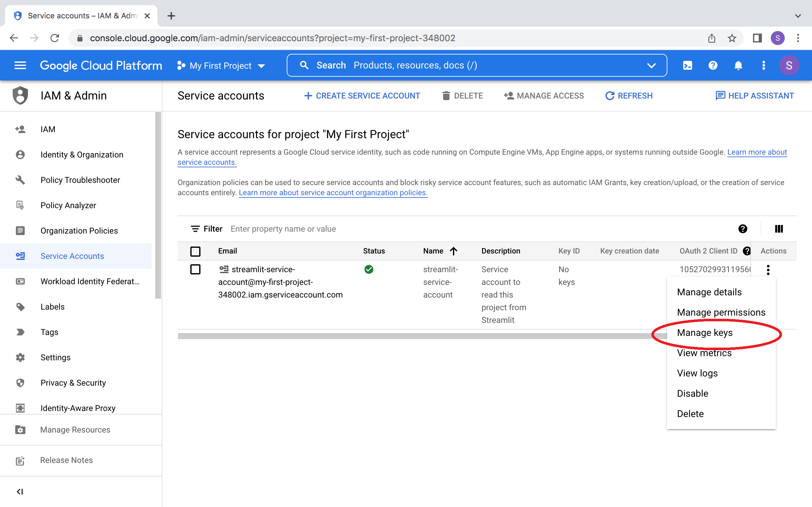Screen dimensions: 812x507
Task: Expand the My First Project selector
Action: pos(221,66)
